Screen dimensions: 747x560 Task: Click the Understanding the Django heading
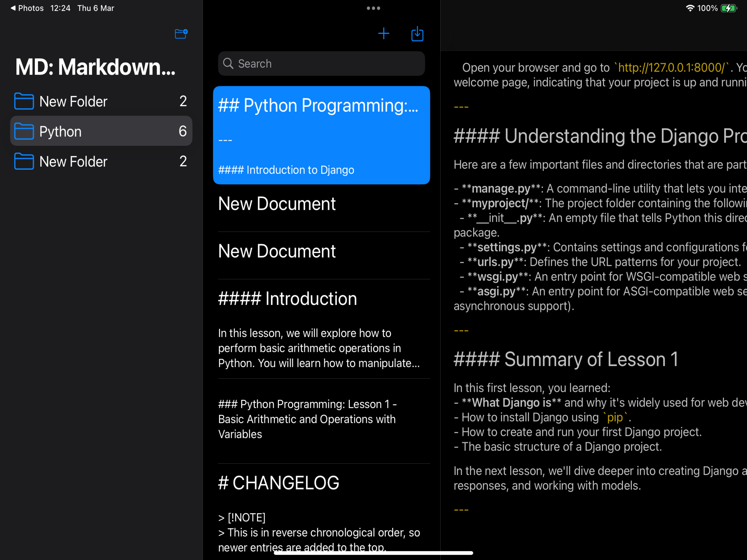click(600, 136)
